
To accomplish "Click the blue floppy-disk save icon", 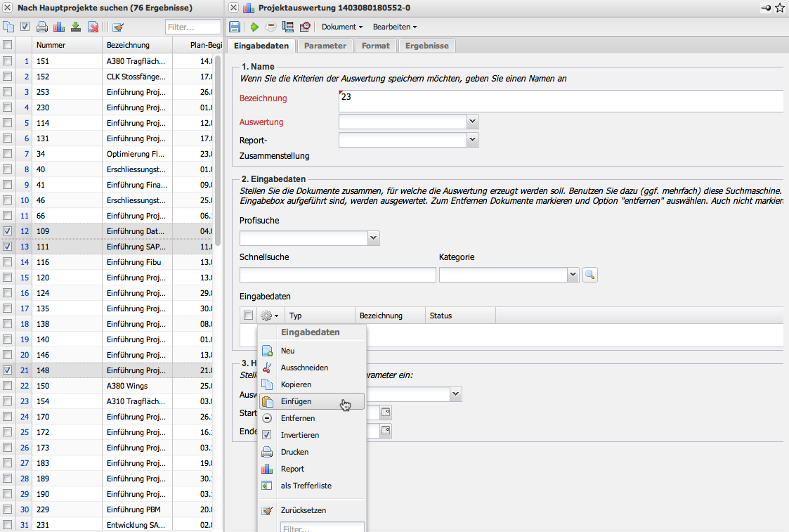I will [x=235, y=27].
